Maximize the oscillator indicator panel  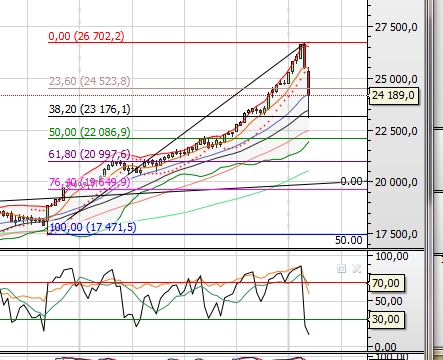tap(341, 269)
